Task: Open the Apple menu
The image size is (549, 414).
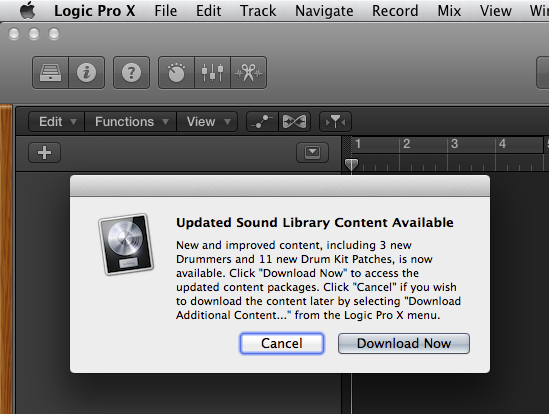Action: pyautogui.click(x=27, y=11)
